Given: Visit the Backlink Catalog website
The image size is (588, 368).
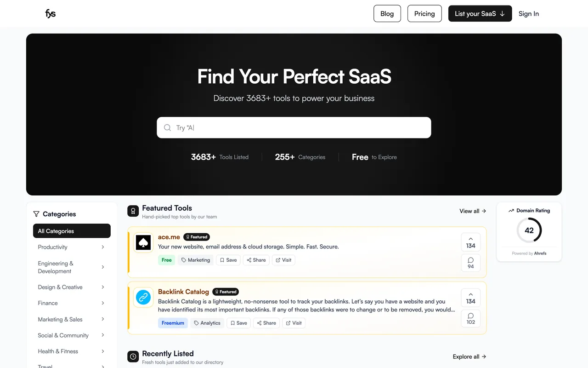Looking at the screenshot, I should tap(294, 323).
